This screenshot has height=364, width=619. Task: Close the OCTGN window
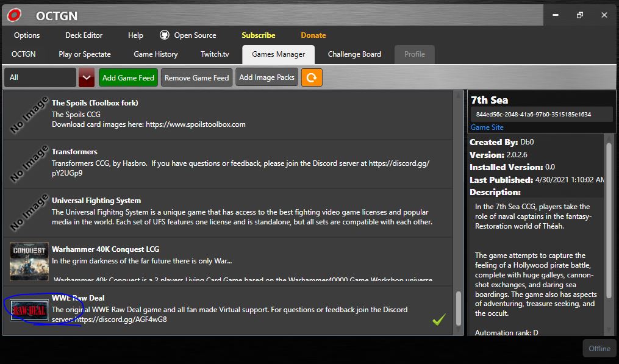604,15
